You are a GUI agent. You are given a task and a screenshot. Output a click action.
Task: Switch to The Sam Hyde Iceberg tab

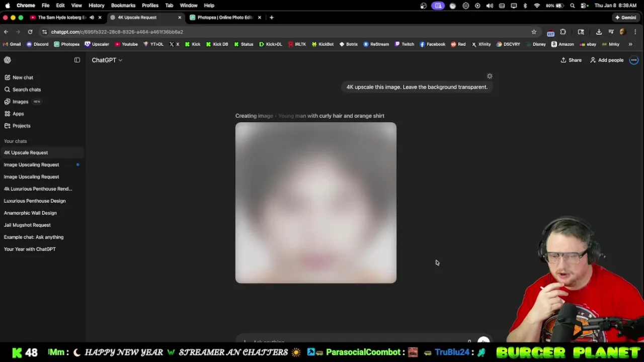tap(62, 17)
